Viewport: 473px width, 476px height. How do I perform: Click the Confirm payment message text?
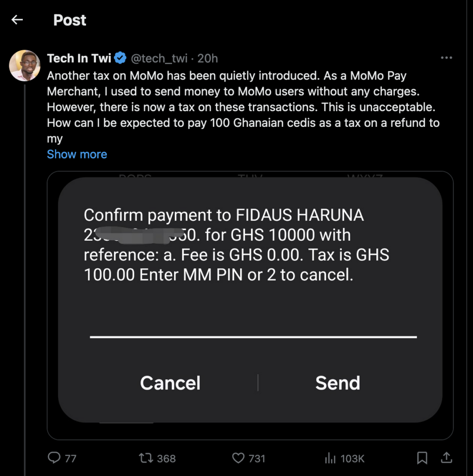click(236, 245)
